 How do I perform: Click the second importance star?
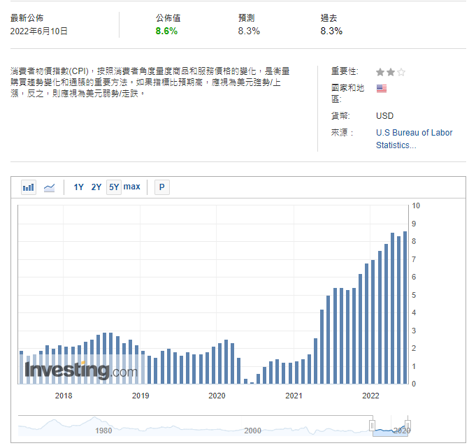point(391,72)
